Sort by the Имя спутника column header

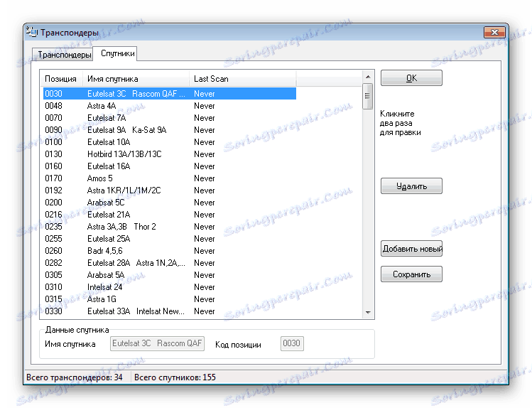pos(136,79)
